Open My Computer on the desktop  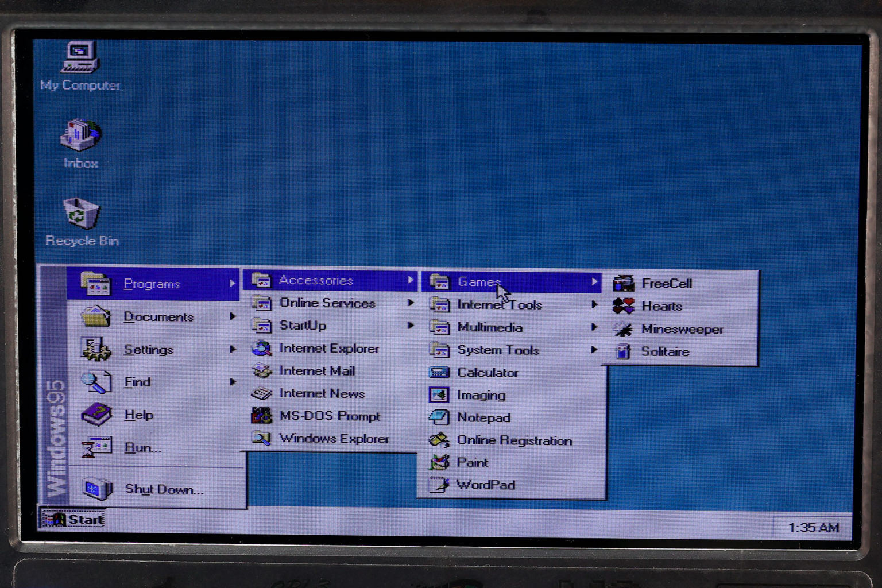click(80, 63)
